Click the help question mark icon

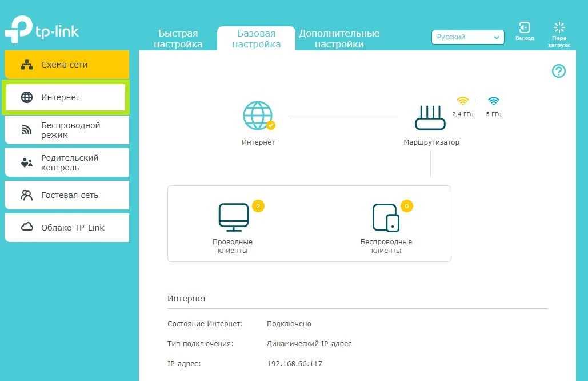click(558, 71)
